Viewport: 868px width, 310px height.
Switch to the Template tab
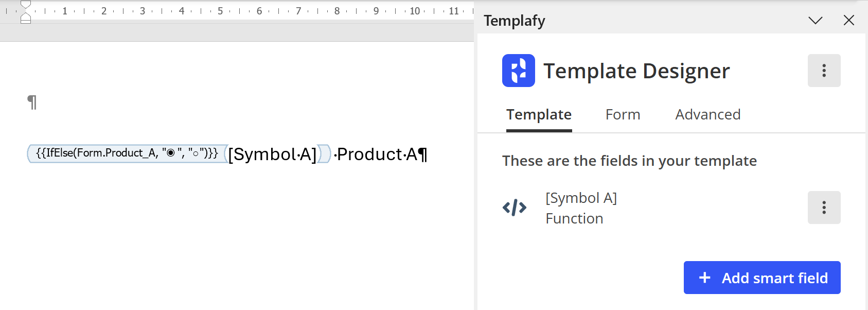tap(539, 114)
